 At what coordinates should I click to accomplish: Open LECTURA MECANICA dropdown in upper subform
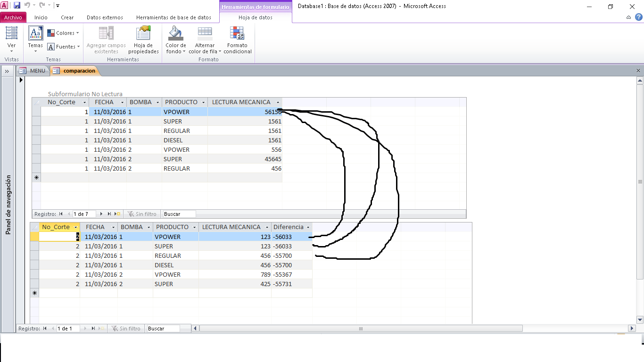278,102
